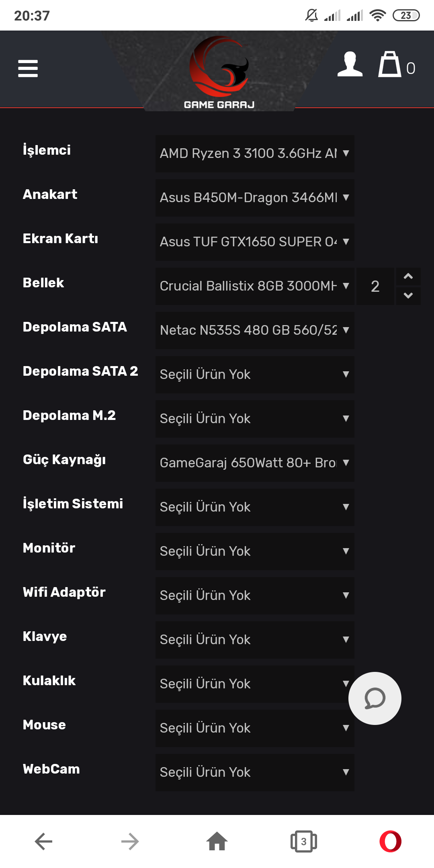Decrease Bellek memory quantity

point(408,296)
